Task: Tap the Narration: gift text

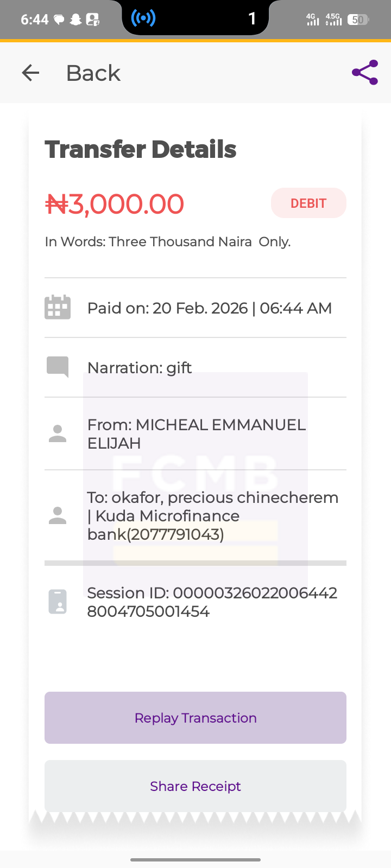Action: (140, 368)
